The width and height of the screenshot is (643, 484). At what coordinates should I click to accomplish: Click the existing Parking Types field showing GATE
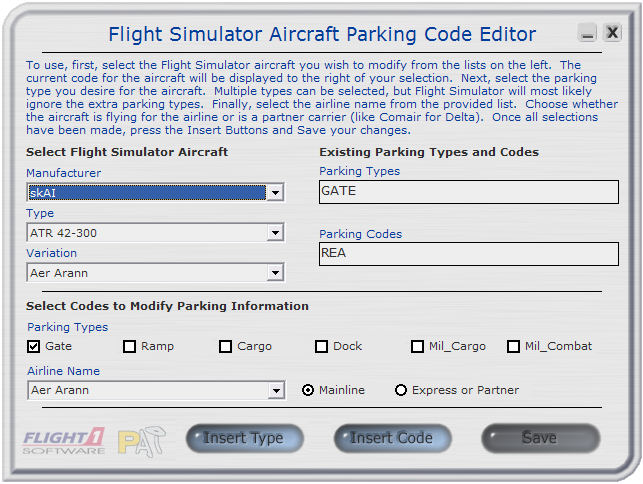pyautogui.click(x=469, y=192)
